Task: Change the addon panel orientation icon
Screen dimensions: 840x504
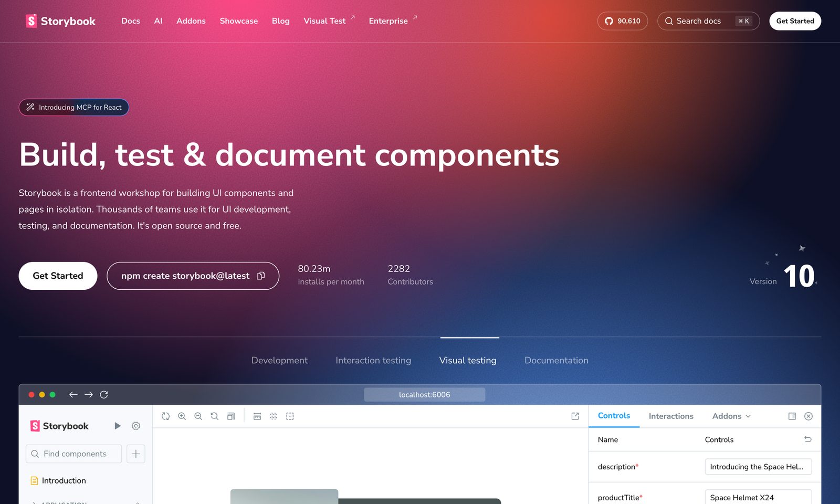Action: tap(792, 416)
